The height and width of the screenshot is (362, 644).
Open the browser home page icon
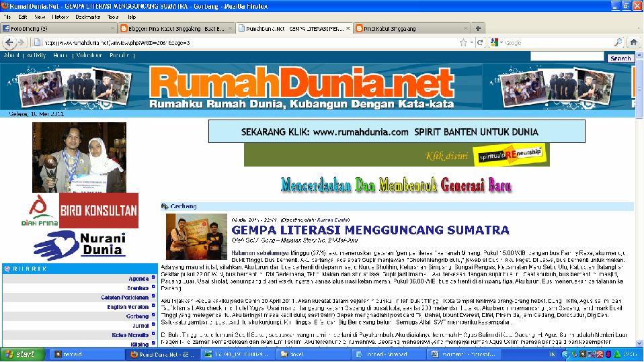(633, 42)
